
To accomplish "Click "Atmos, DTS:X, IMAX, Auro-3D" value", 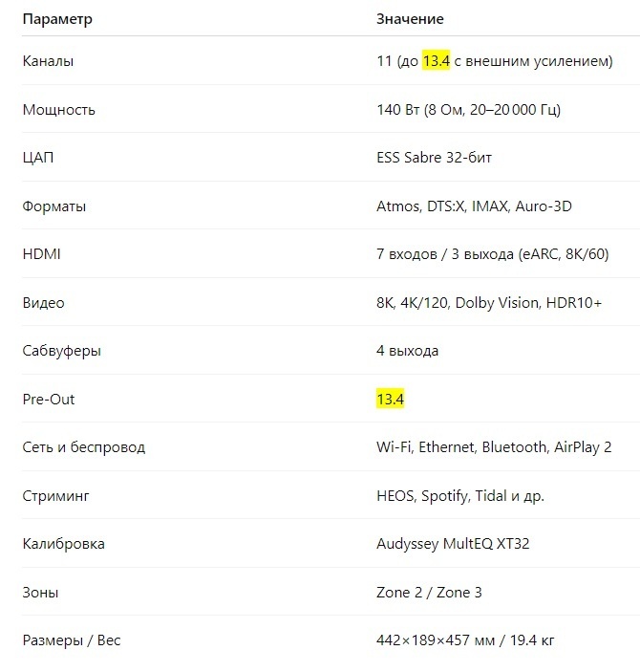I will [x=474, y=206].
